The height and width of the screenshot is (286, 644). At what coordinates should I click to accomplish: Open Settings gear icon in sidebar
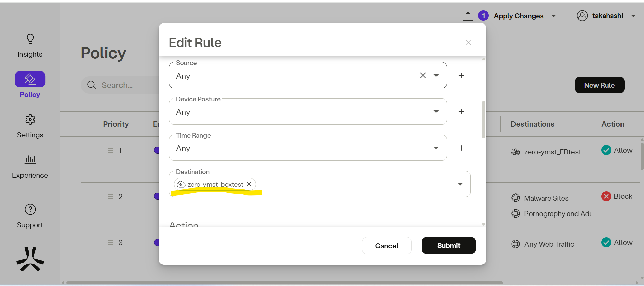coord(30,120)
